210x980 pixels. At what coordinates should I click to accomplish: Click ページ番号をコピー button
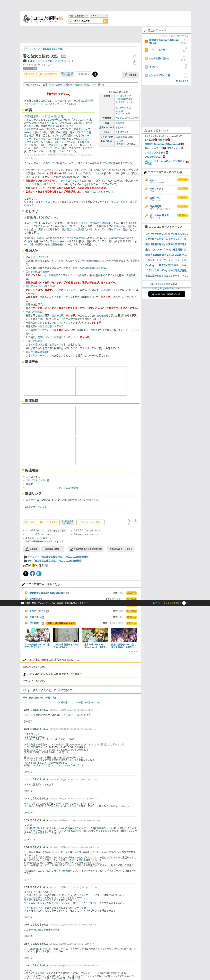(x=56, y=530)
